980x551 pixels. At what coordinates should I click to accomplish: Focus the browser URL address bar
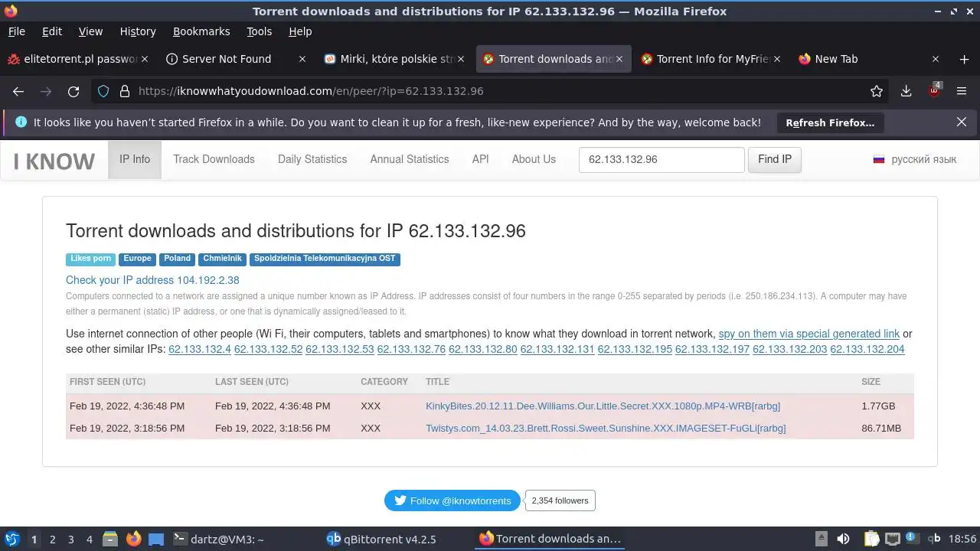point(490,91)
